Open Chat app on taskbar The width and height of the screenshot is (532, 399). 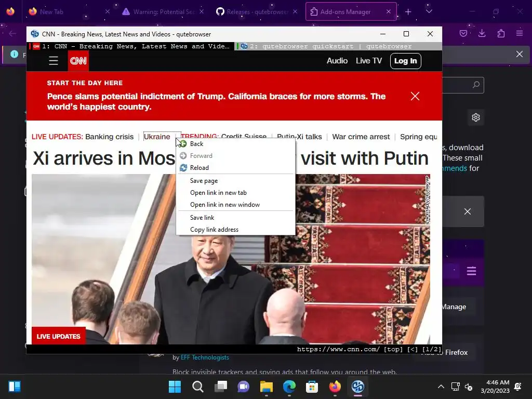point(243,387)
